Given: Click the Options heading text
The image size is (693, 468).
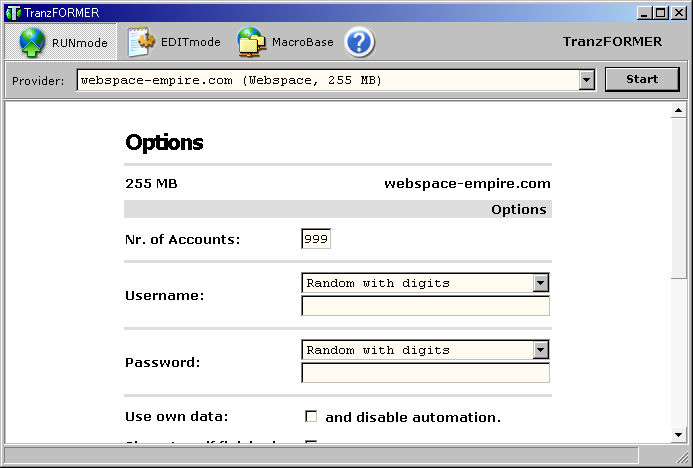Looking at the screenshot, I should pyautogui.click(x=164, y=143).
